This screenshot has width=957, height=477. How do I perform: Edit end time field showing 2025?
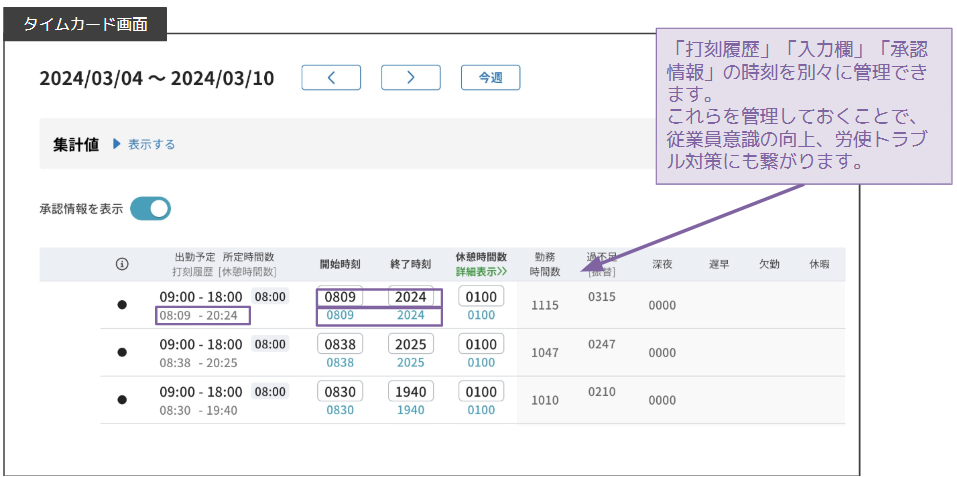[x=411, y=344]
